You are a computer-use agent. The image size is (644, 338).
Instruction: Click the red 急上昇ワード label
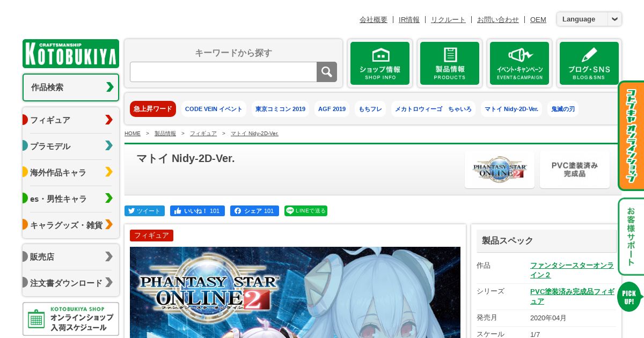[x=153, y=109]
